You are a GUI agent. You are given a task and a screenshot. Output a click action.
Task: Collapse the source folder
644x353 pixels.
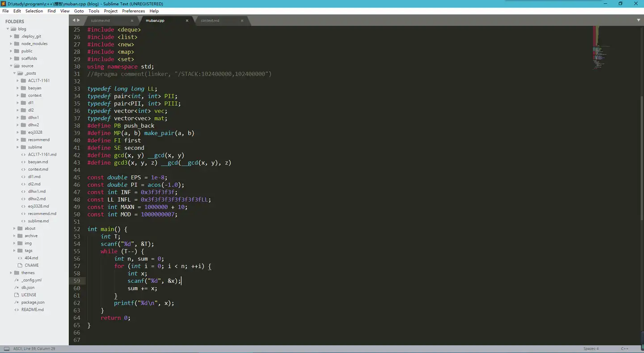pyautogui.click(x=11, y=66)
